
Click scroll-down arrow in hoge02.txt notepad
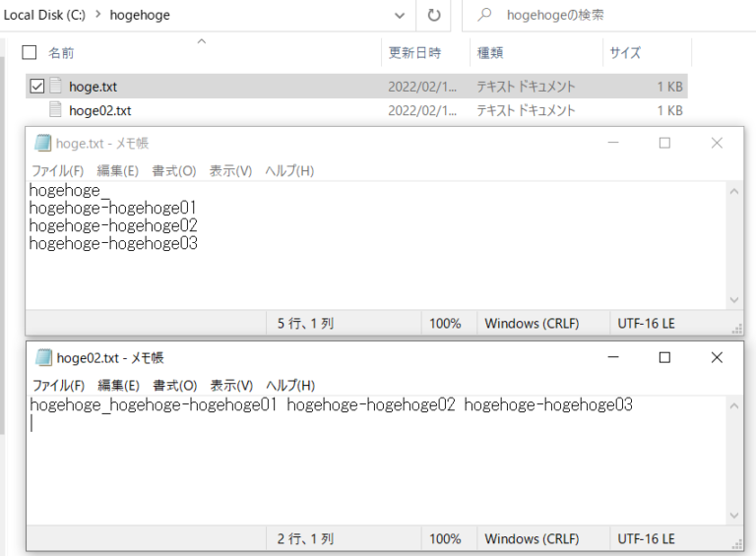[x=734, y=515]
